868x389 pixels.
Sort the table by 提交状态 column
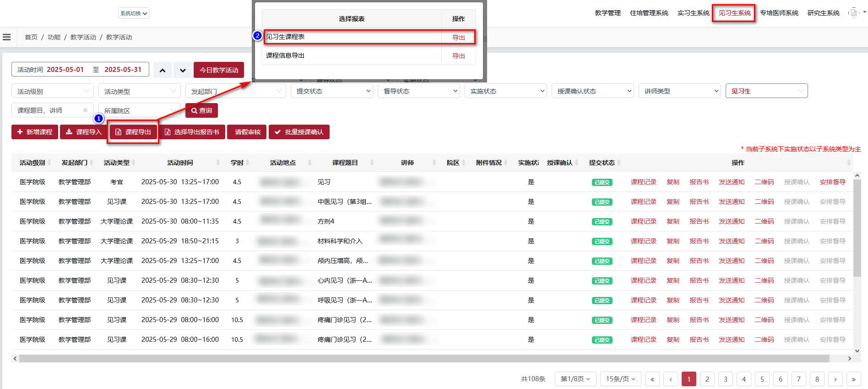[618, 163]
